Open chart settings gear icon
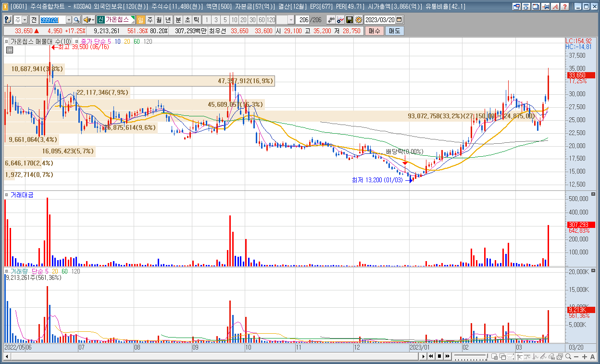 (358, 20)
